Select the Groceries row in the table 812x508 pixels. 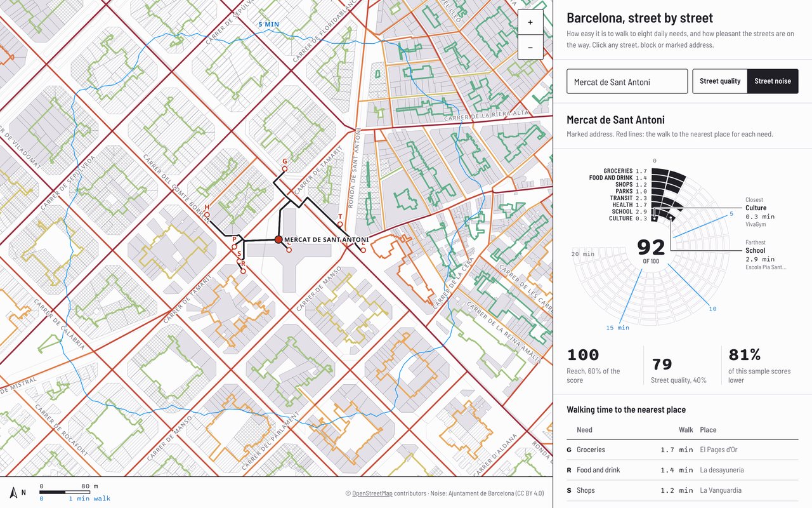click(x=683, y=450)
